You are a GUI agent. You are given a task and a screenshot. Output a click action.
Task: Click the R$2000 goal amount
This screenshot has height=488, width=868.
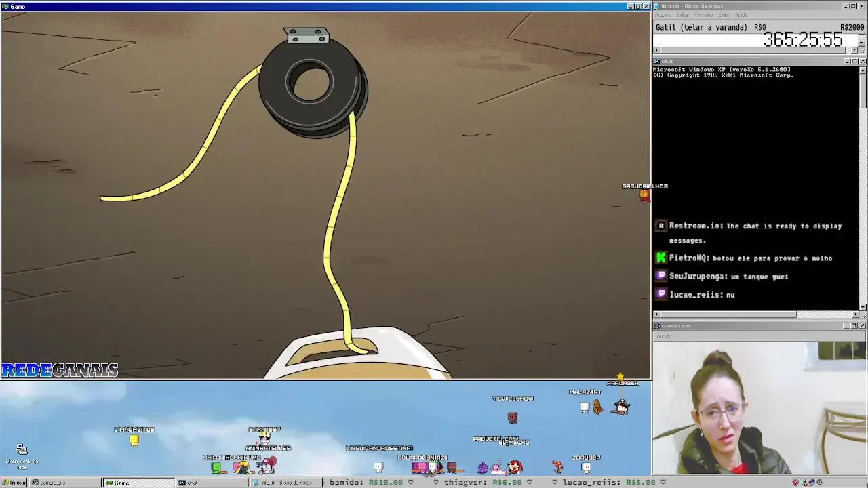tap(852, 27)
